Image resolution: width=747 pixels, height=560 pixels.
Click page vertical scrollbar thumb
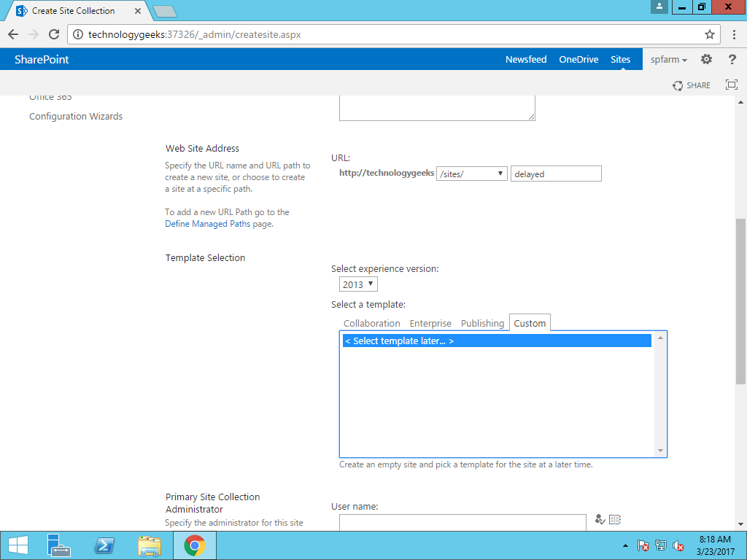(741, 301)
